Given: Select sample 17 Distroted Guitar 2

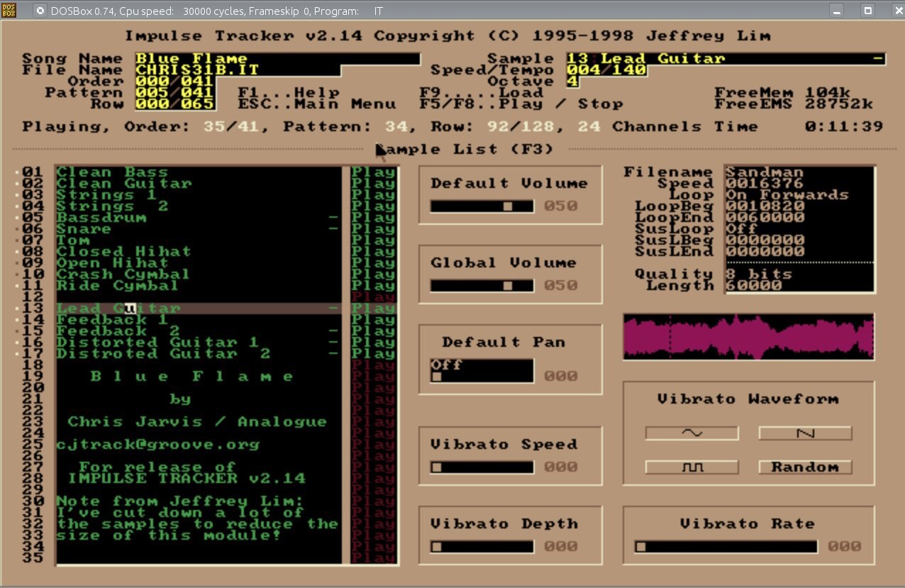Looking at the screenshot, I should [x=198, y=354].
